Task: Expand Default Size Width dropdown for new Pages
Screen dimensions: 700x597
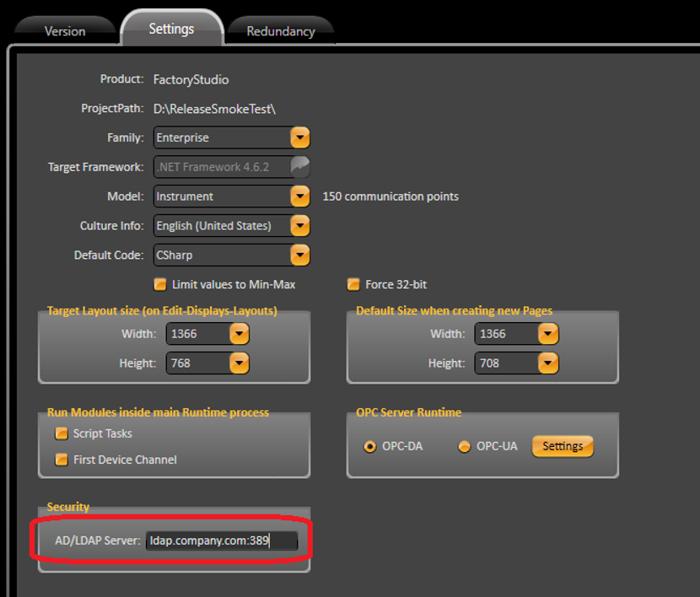Action: tap(548, 334)
